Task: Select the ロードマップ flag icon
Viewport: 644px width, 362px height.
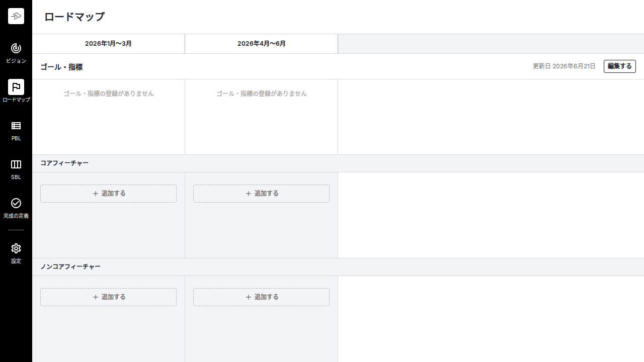Action: pos(16,87)
